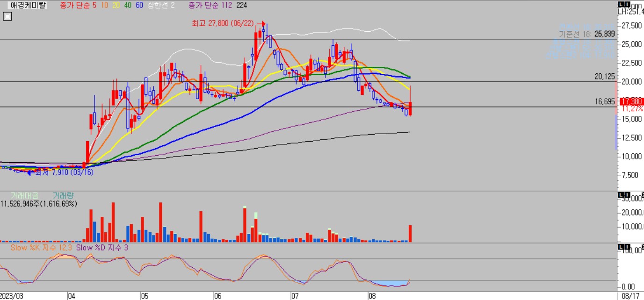
Task: Click the green '40' moving average label
Action: pyautogui.click(x=128, y=6)
